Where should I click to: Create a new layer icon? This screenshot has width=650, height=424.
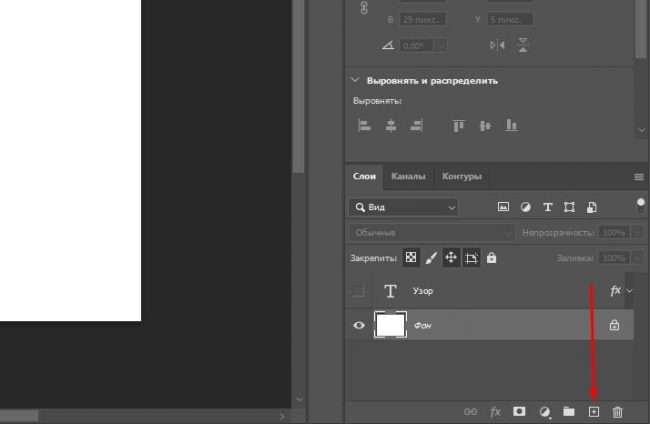coord(594,412)
